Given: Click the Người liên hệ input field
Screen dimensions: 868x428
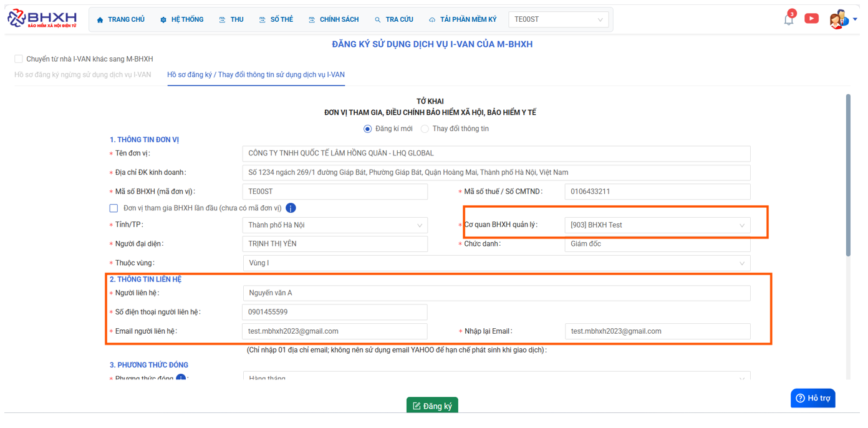Looking at the screenshot, I should coord(496,293).
